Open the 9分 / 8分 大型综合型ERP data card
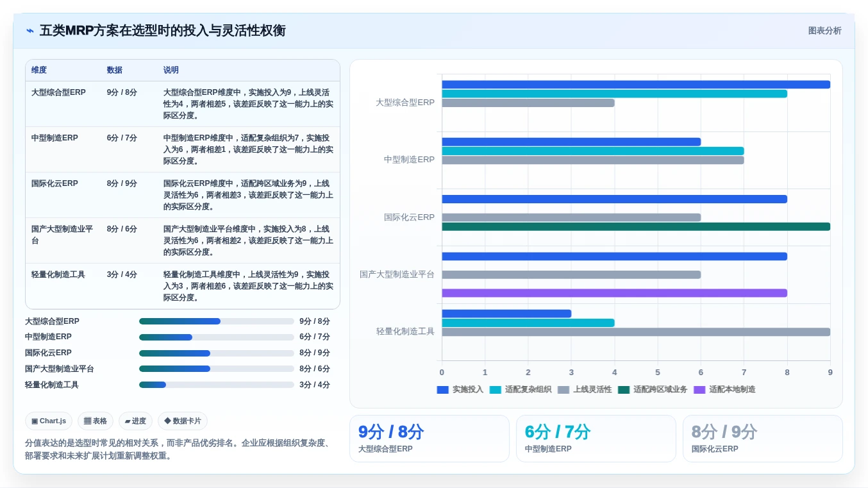This screenshot has width=868, height=488. pos(430,439)
